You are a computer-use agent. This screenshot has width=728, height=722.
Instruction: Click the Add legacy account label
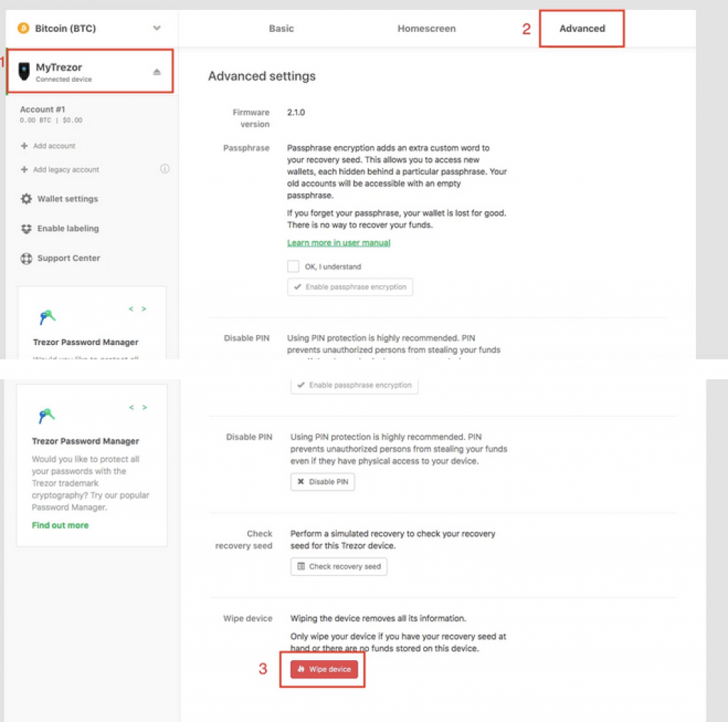pos(66,169)
